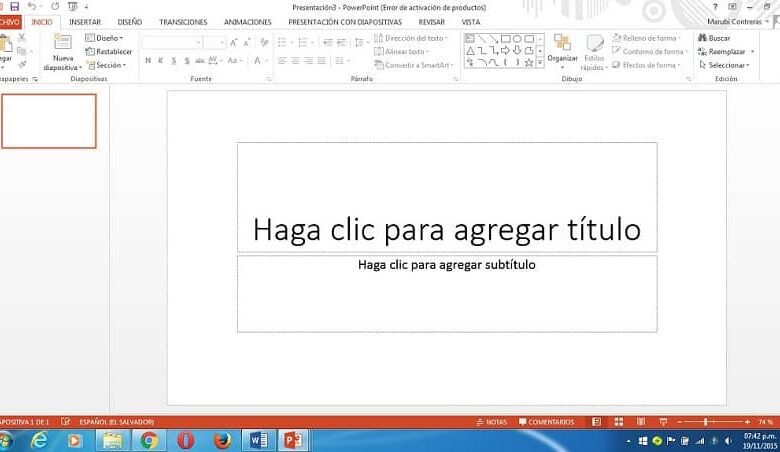The width and height of the screenshot is (780, 452).
Task: Toggle the Comentarios pane in status bar
Action: tap(545, 422)
